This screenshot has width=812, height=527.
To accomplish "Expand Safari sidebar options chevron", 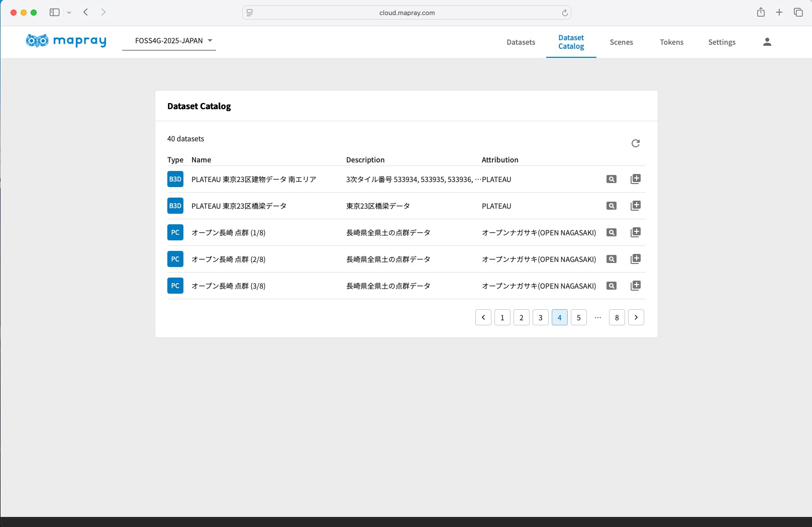I will click(x=69, y=13).
